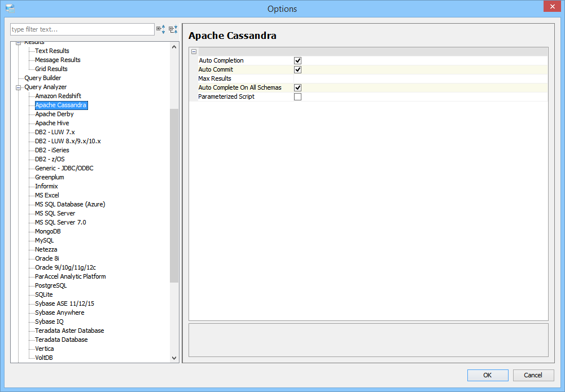Open Query Builder options
This screenshot has height=392, width=565.
point(43,78)
